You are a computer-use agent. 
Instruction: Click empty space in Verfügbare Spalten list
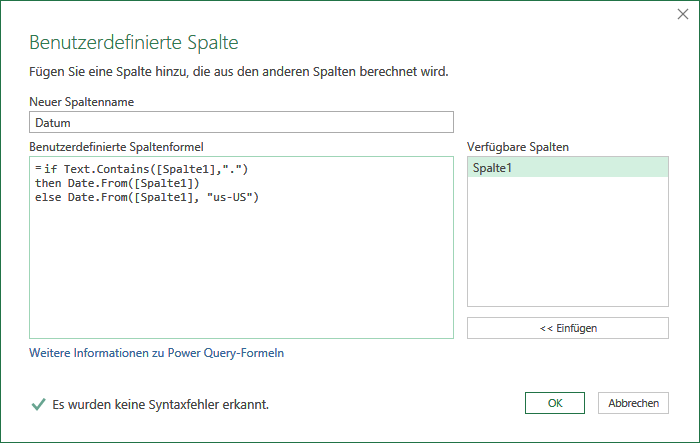tap(567, 241)
